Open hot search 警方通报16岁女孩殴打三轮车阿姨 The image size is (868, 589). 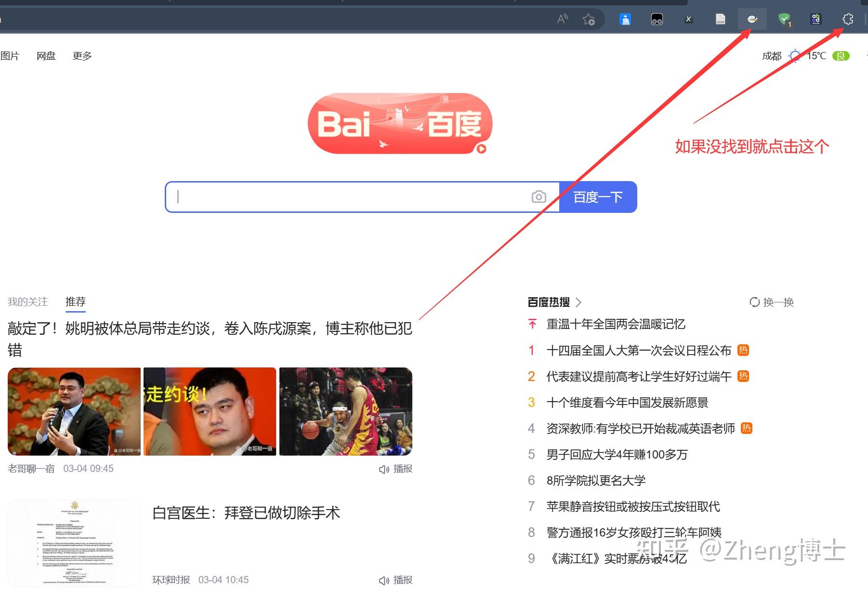(x=634, y=532)
